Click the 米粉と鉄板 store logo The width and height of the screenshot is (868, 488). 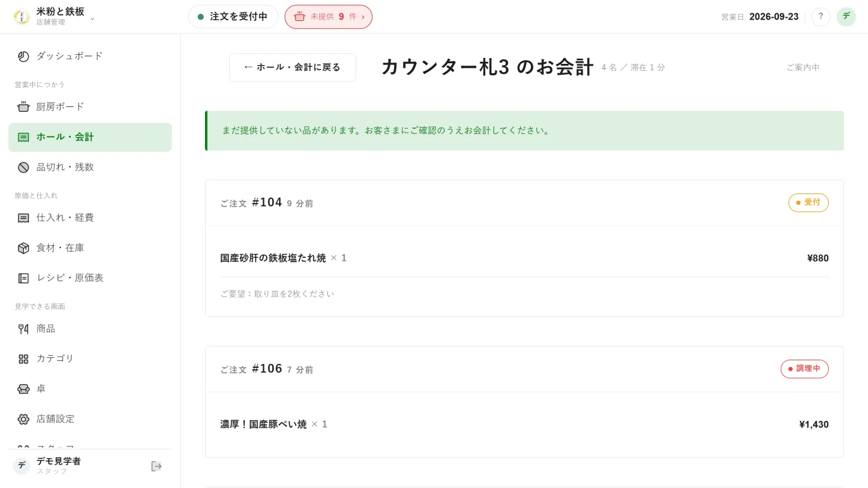(22, 17)
